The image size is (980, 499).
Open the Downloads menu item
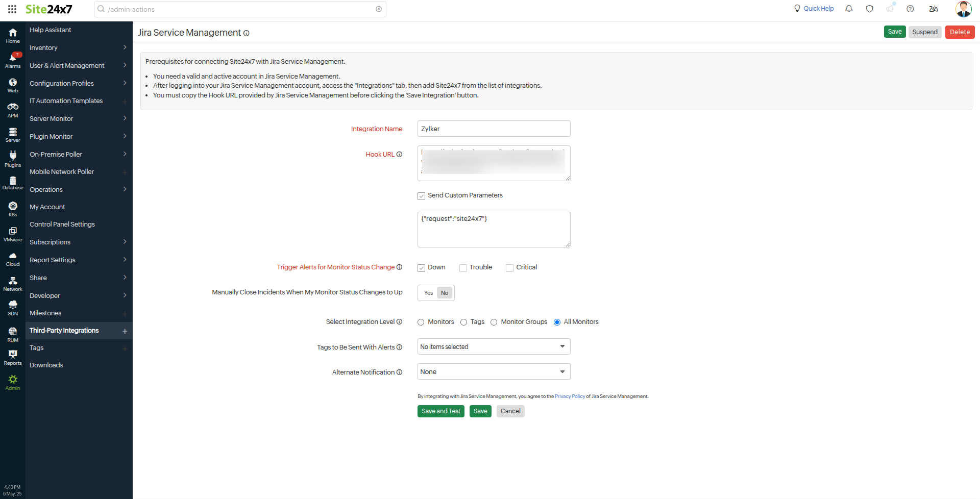click(46, 365)
